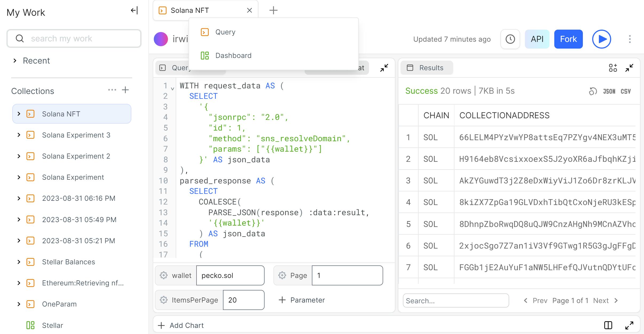Viewport: 644px width, 334px height.
Task: Open Collections three-dot options
Action: click(112, 90)
